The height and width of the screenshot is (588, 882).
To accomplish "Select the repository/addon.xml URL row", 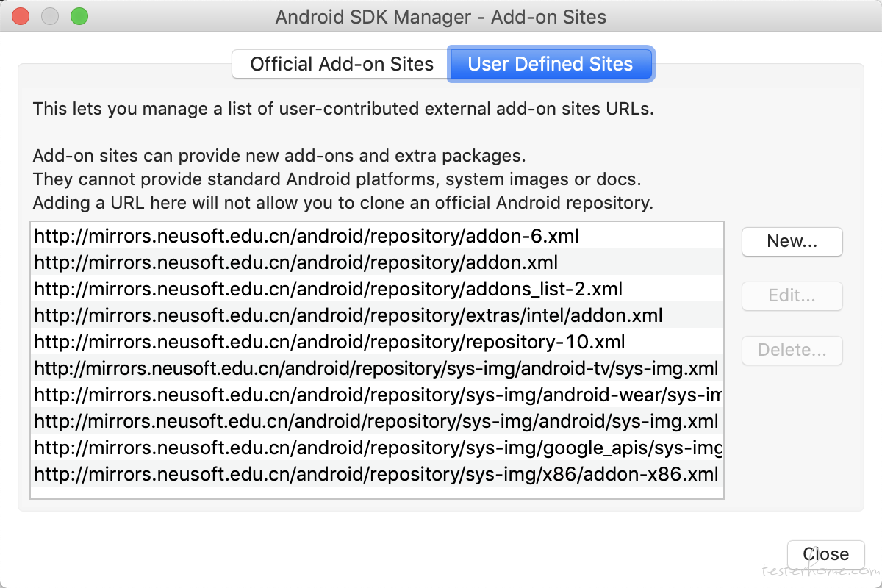I will (377, 262).
